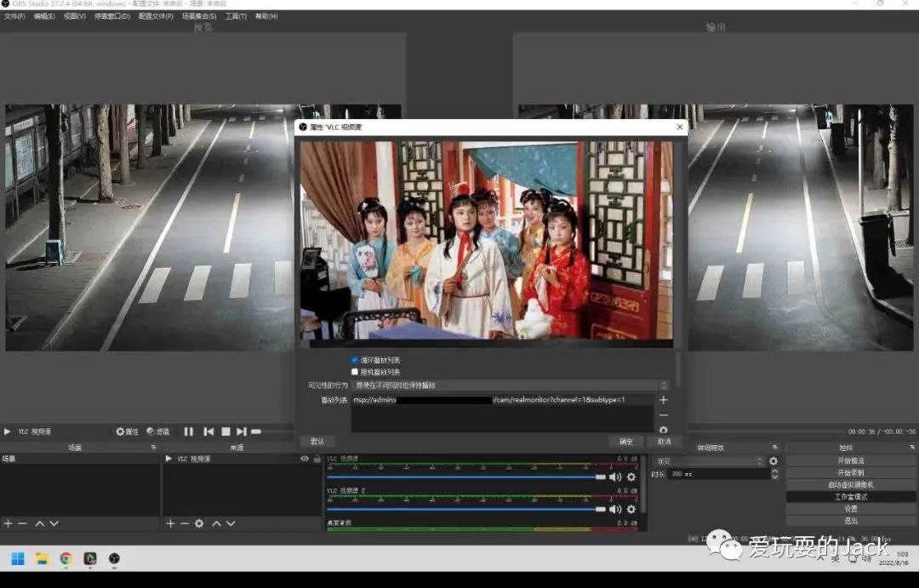The height and width of the screenshot is (588, 919).
Task: Mute the first VLC 视频源 audio
Action: click(615, 477)
